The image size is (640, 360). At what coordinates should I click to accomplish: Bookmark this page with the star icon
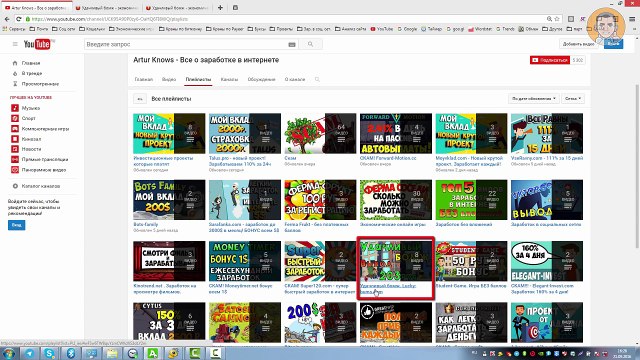click(557, 19)
